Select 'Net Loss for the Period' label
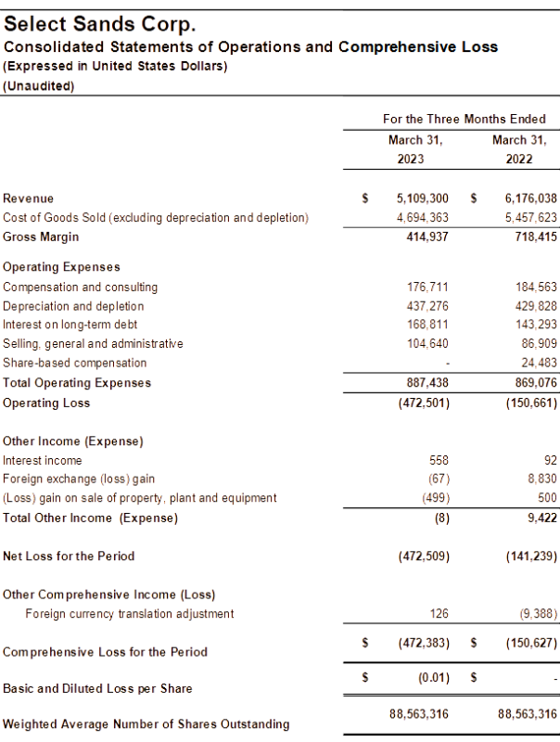The width and height of the screenshot is (560, 742). [x=69, y=556]
